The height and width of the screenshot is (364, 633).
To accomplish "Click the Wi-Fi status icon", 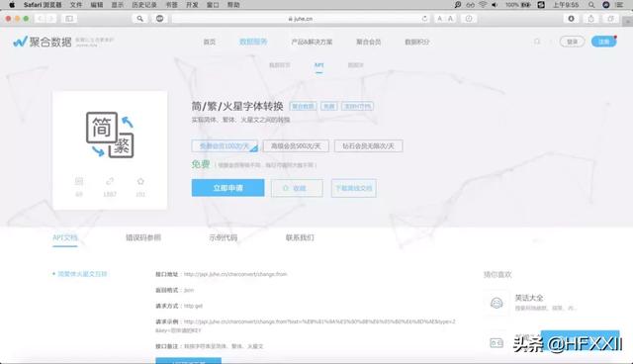I will pos(483,5).
